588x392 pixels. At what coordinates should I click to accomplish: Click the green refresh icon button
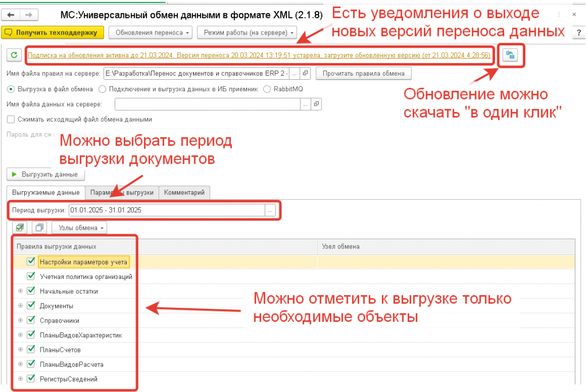point(14,55)
